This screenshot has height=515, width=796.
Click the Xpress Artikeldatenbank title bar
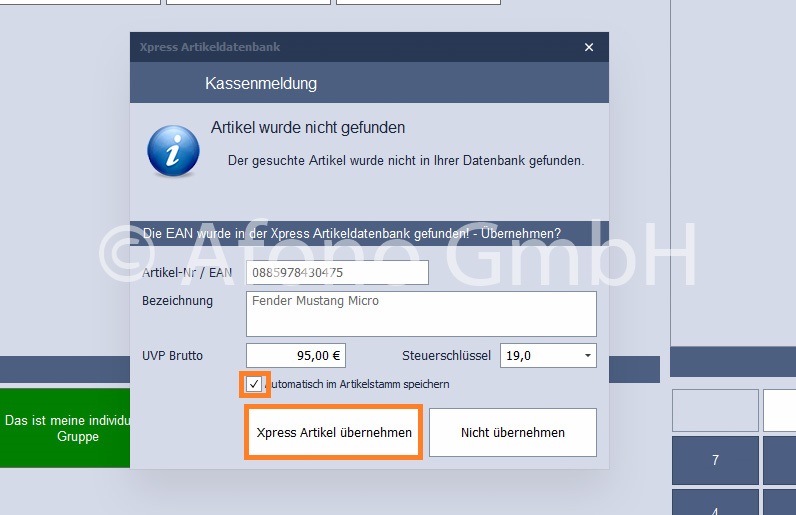click(x=355, y=47)
